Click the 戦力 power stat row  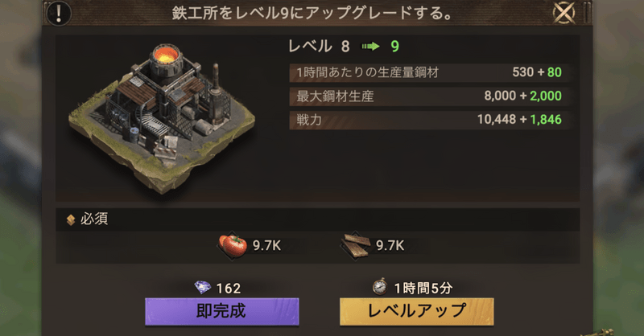pyautogui.click(x=429, y=120)
